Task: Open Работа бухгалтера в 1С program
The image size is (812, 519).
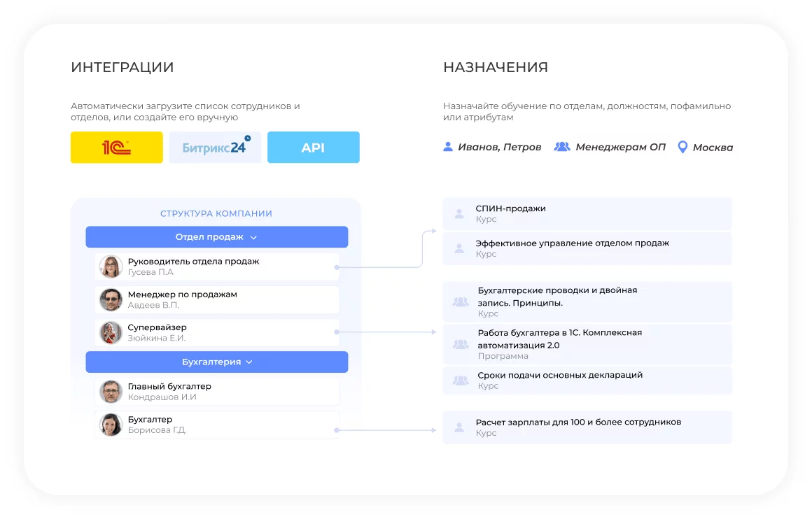Action: (559, 339)
